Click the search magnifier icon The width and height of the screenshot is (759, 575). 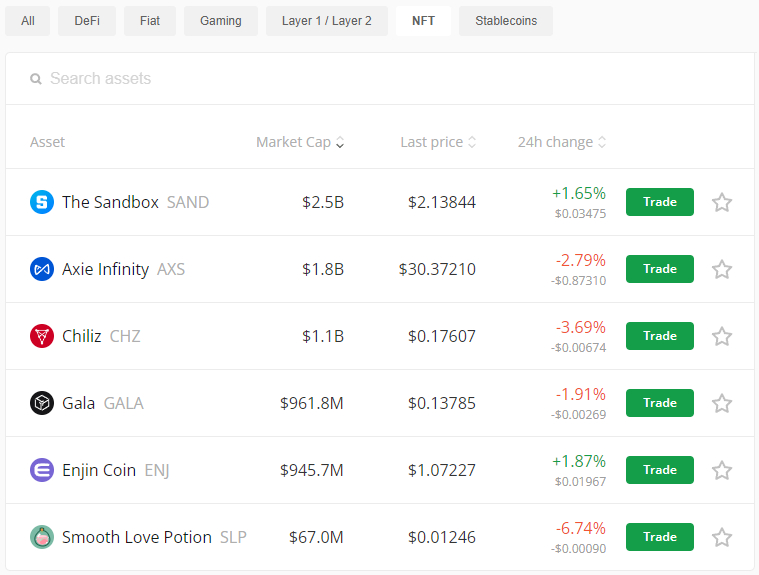pos(36,79)
